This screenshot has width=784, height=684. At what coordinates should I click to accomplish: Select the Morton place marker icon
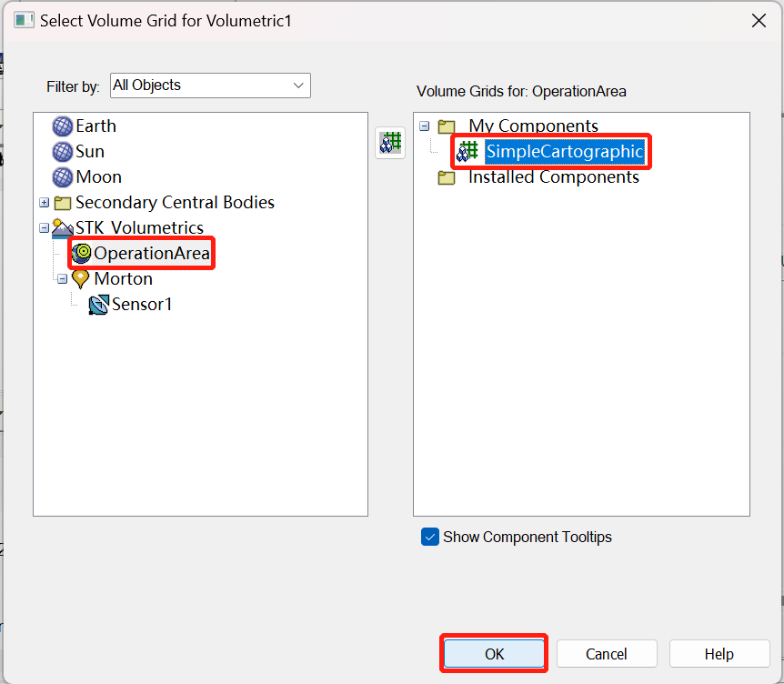pos(82,279)
